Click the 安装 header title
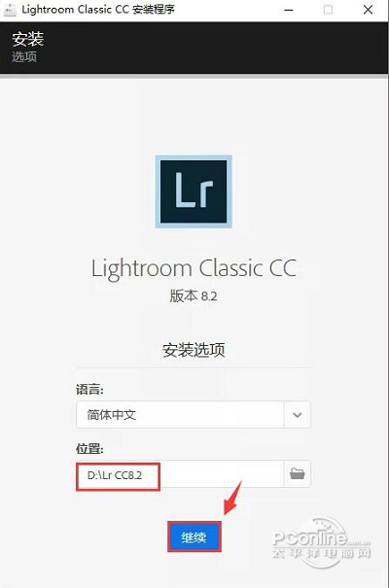This screenshot has height=588, width=389. pyautogui.click(x=28, y=39)
